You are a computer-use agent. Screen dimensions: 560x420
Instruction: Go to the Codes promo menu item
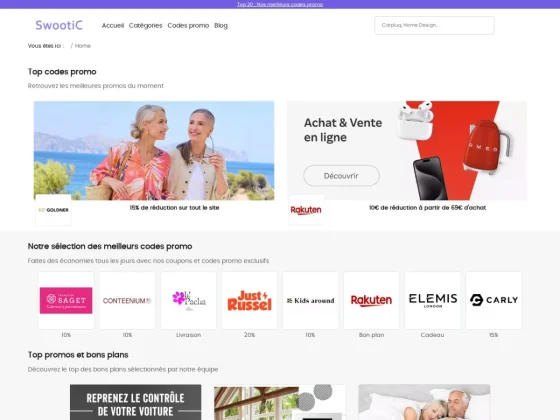(188, 25)
